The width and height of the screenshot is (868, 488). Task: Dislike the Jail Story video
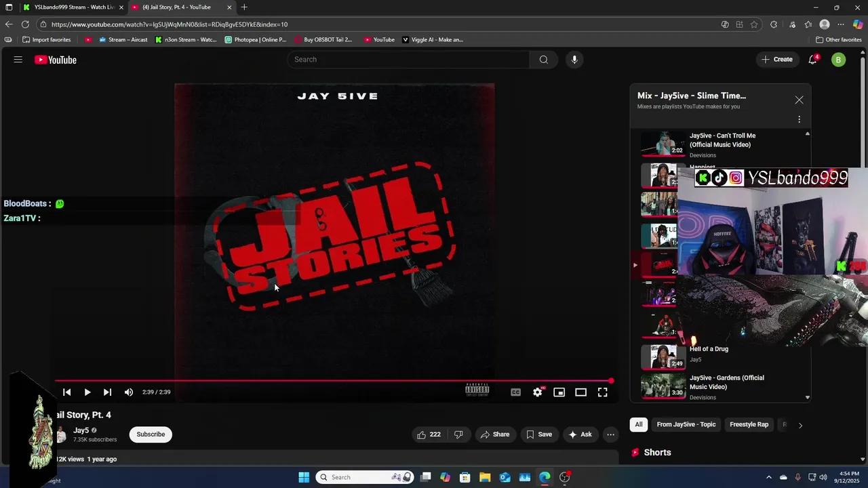458,434
